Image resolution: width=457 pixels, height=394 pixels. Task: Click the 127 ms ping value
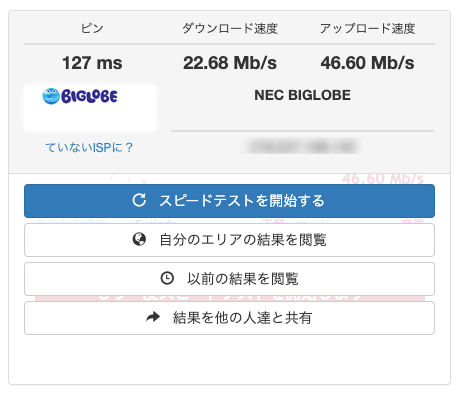point(92,63)
